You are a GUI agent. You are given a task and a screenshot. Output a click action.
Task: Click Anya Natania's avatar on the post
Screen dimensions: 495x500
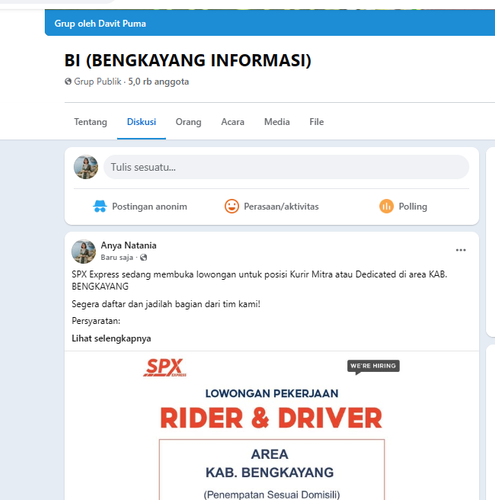84,251
